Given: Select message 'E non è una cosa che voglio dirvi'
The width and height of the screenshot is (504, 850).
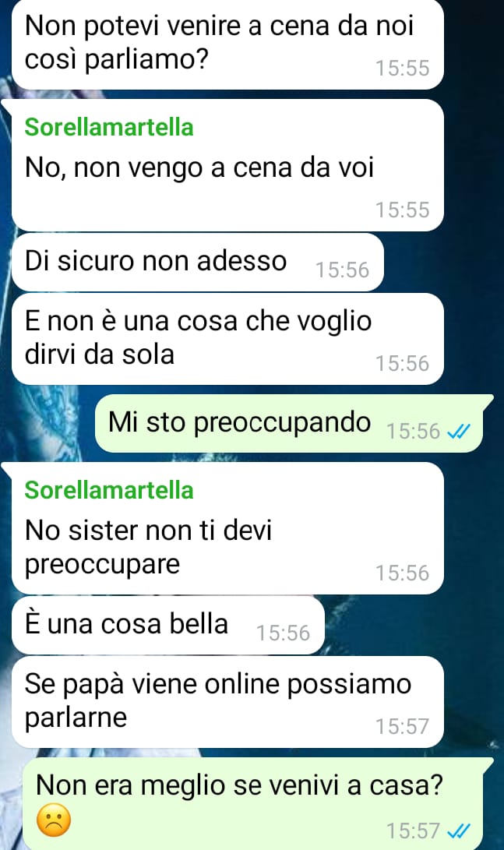Looking at the screenshot, I should coord(227,339).
